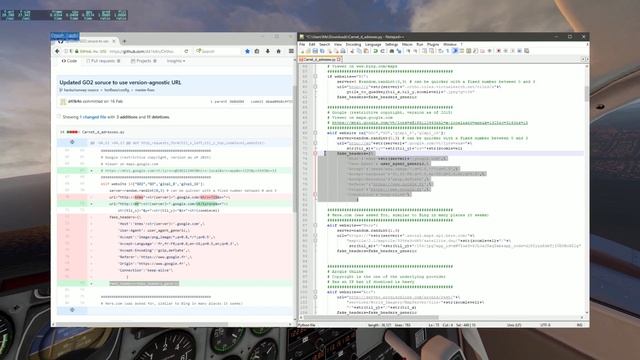Viewport: 640px width, 360px height.
Task: Click the Replace icon in Notepad++ toolbar
Action: 398,51
